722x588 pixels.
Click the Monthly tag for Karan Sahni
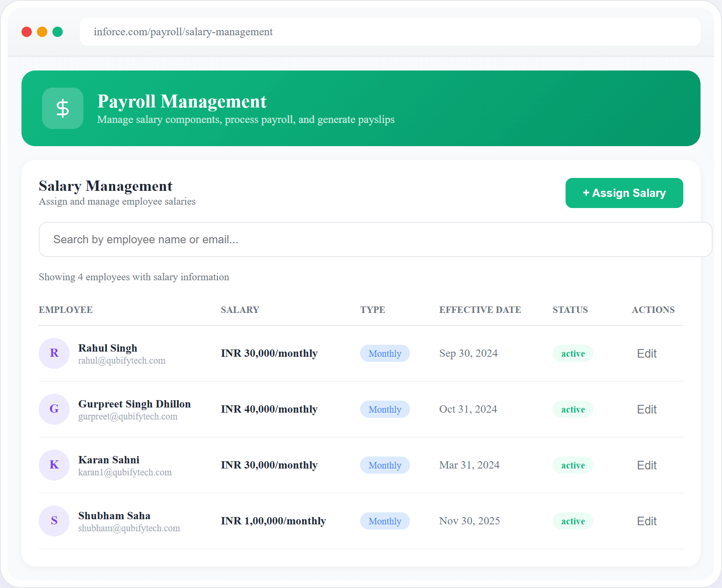tap(385, 465)
